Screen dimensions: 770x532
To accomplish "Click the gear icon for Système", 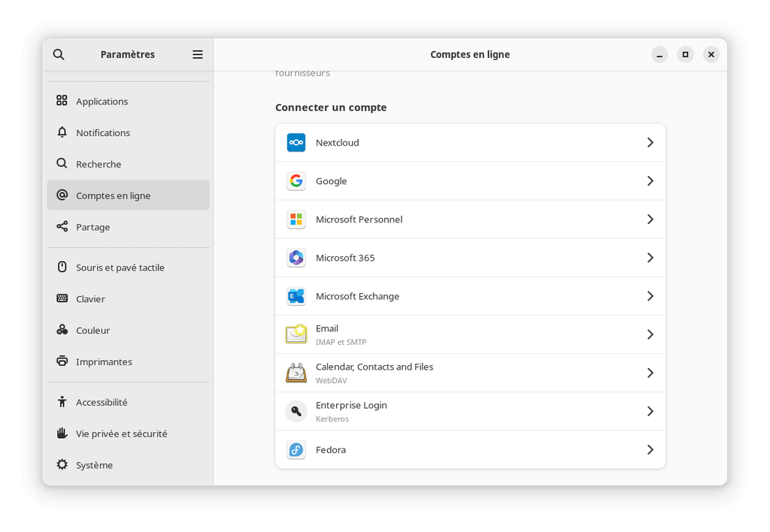I will tap(62, 464).
